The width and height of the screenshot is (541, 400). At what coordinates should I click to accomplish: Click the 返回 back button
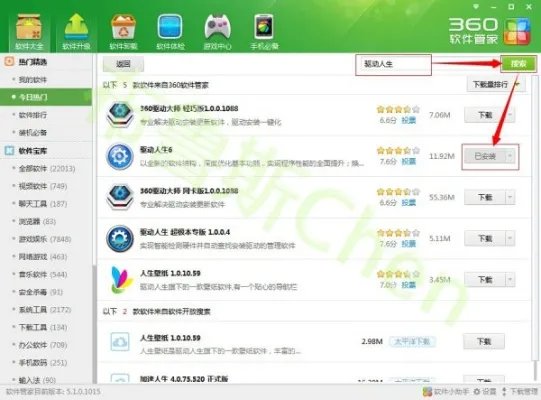[x=123, y=64]
